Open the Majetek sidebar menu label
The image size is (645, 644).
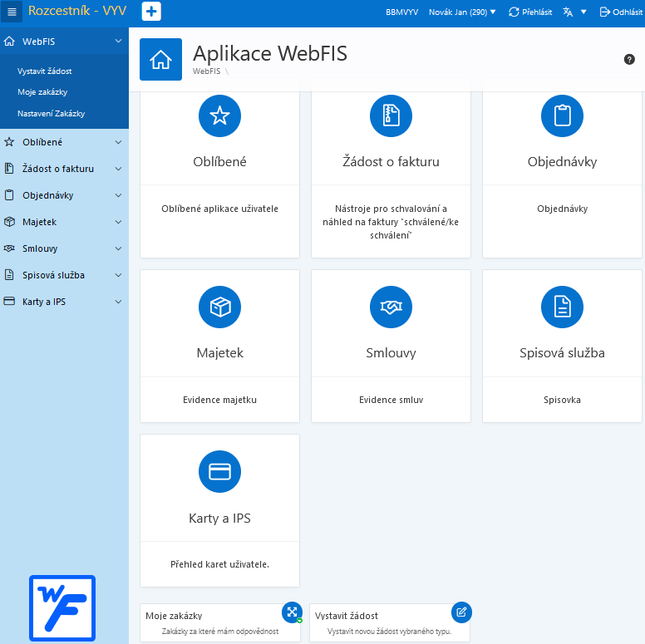(x=40, y=222)
